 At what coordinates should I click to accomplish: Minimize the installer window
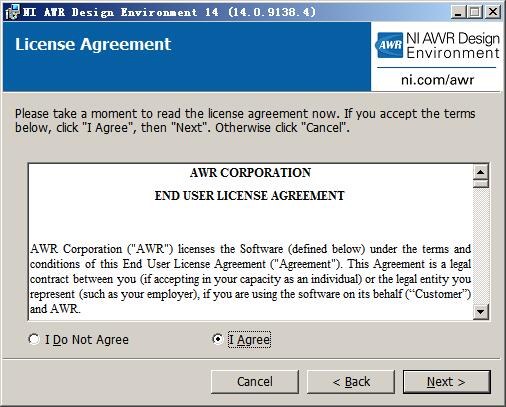point(458,12)
